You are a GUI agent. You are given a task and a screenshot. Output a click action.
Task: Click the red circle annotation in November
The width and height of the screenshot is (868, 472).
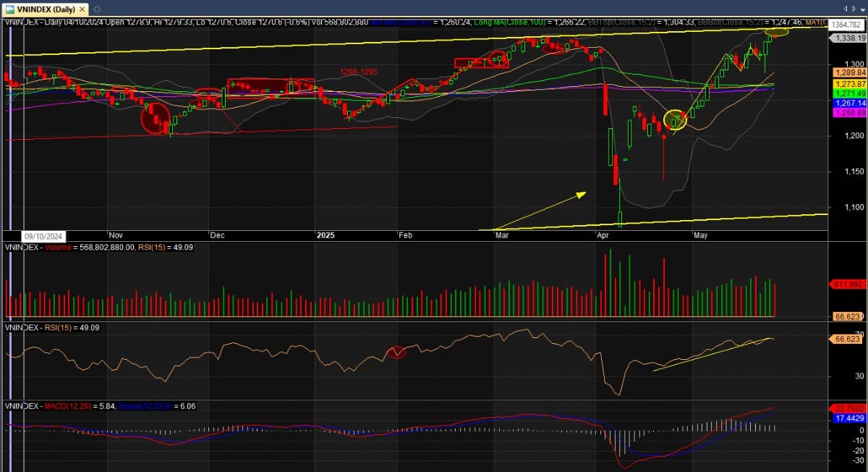[x=155, y=119]
